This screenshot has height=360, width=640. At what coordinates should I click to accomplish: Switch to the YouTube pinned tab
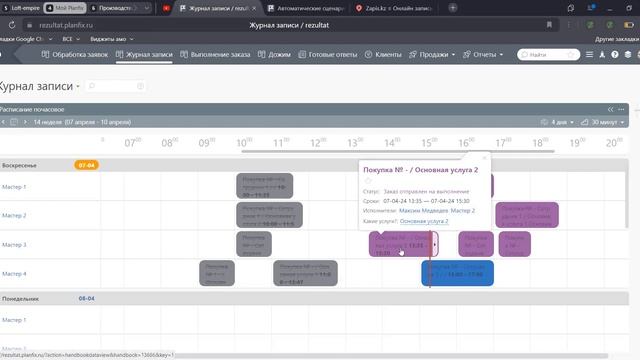(x=166, y=8)
